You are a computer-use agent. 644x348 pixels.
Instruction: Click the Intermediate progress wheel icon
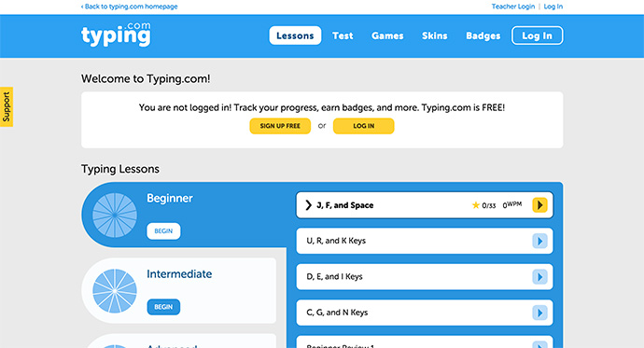(115, 290)
